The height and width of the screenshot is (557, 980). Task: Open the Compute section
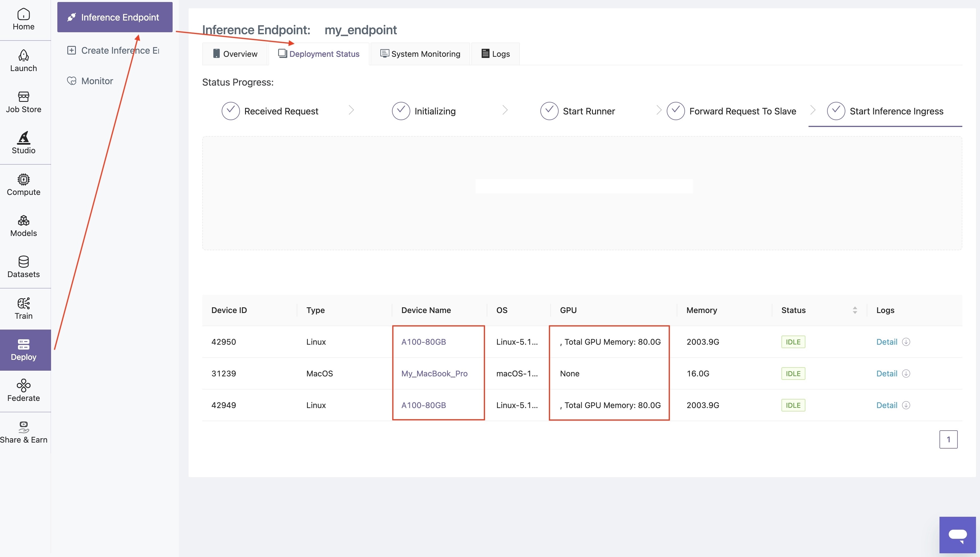pyautogui.click(x=23, y=185)
